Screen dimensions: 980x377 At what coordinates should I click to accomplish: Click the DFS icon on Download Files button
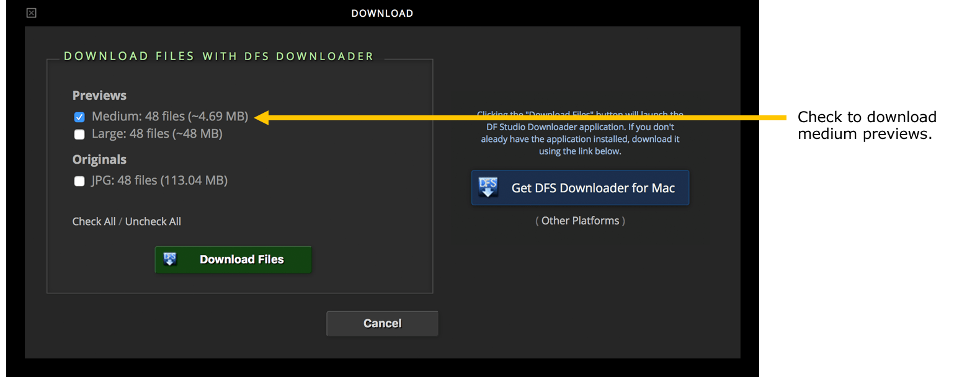(x=170, y=259)
